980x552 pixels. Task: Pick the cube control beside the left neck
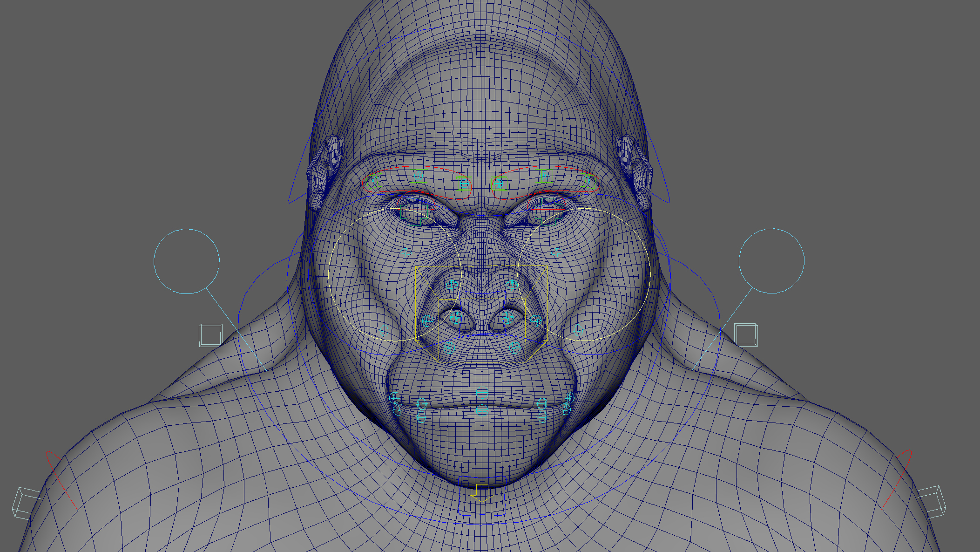(210, 335)
